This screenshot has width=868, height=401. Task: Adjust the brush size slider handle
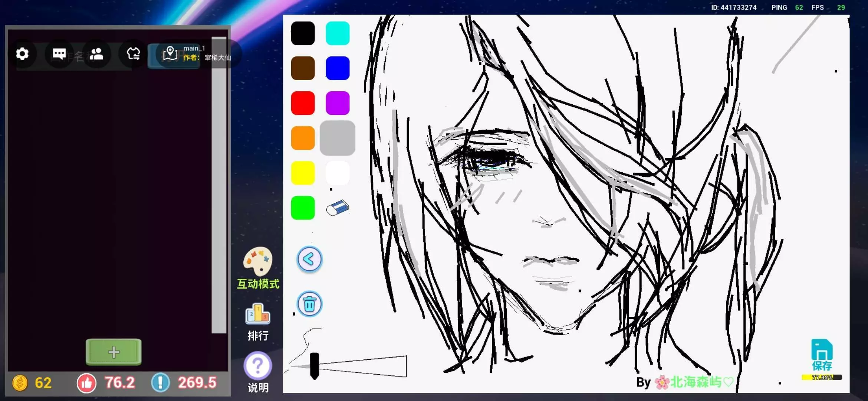314,366
